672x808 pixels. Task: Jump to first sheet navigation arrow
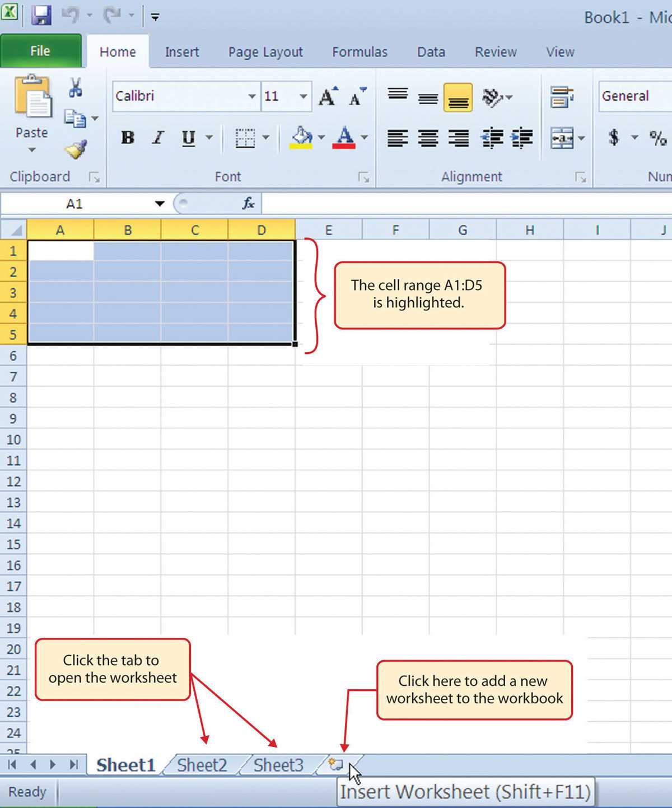coord(12,764)
